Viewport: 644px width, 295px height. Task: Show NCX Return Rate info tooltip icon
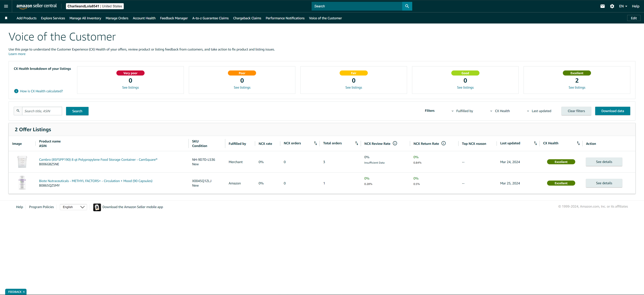443,143
